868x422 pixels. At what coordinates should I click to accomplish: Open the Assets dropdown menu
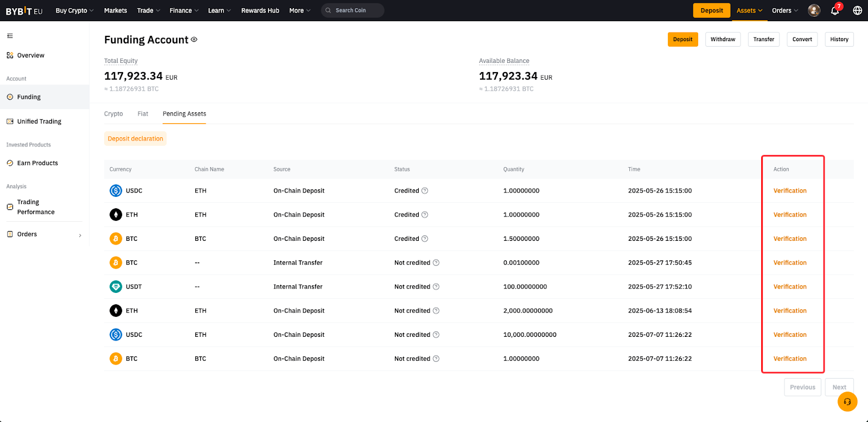[x=749, y=10]
